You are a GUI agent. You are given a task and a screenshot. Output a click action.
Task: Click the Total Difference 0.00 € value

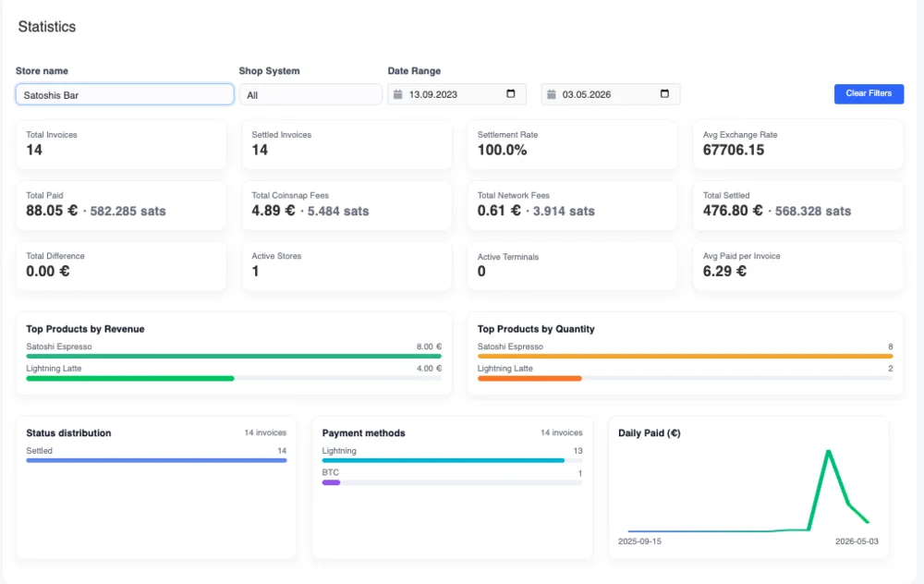pos(48,272)
